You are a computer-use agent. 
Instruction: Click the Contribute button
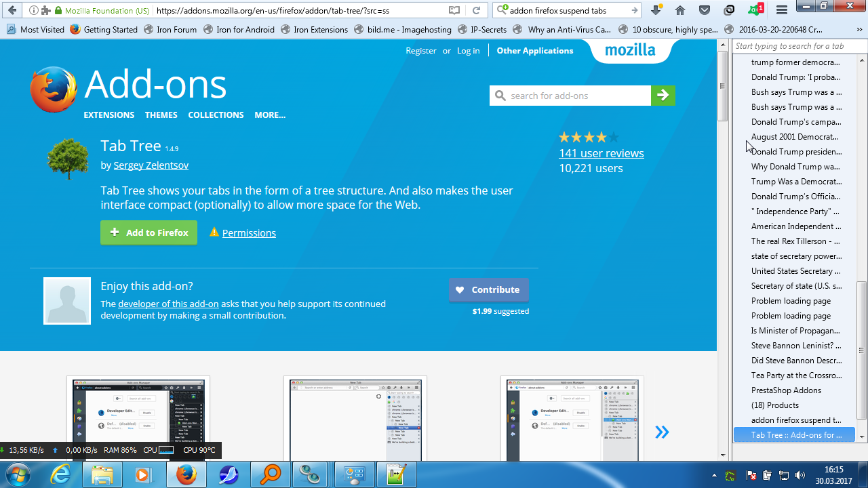point(488,289)
